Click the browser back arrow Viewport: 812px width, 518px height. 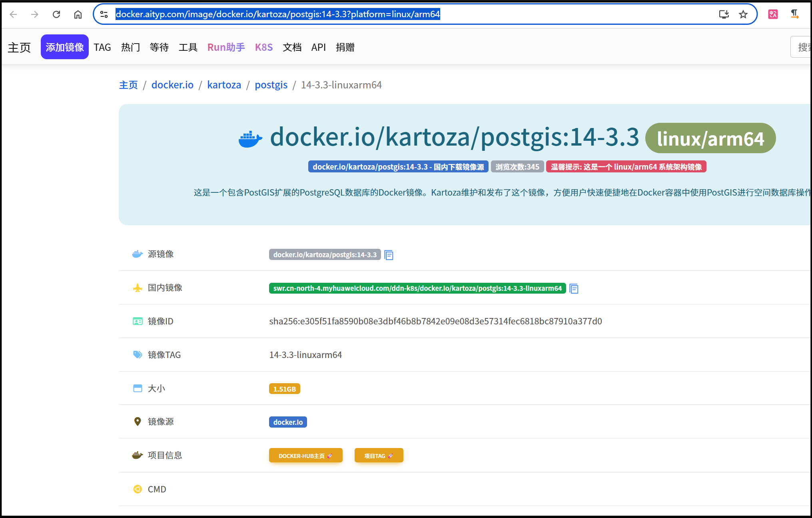pos(13,14)
